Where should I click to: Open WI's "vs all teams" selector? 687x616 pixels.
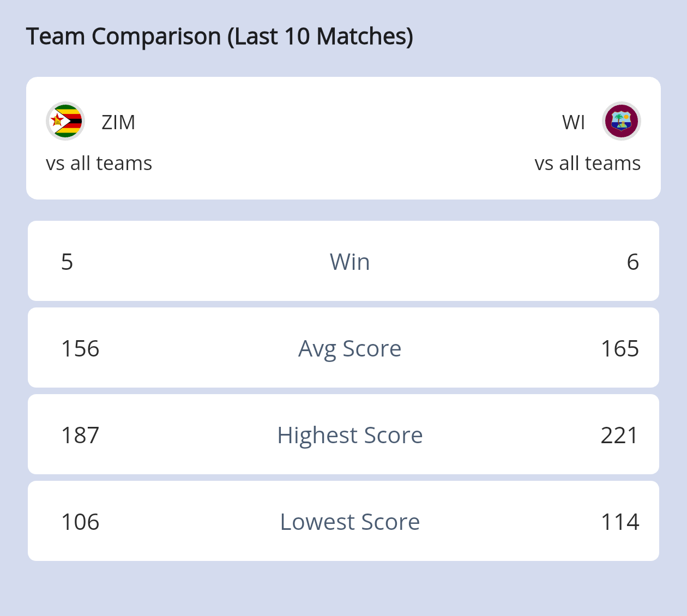pos(587,163)
